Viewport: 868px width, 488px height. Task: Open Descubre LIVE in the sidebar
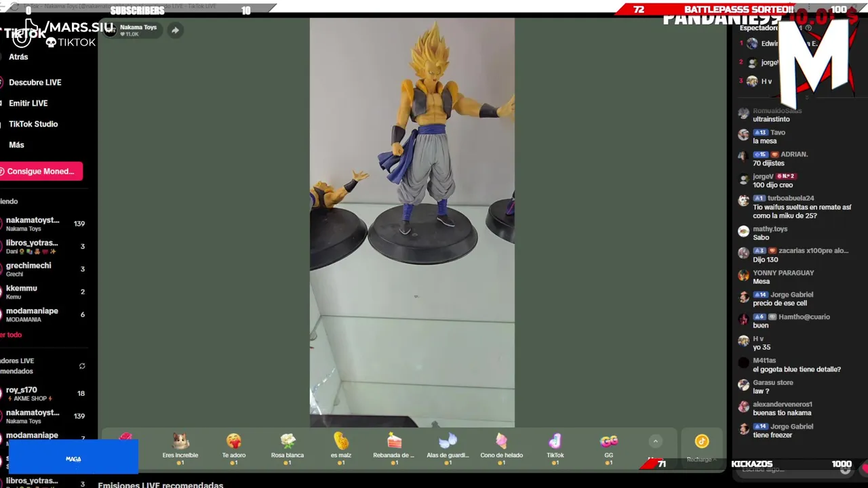[x=35, y=82]
